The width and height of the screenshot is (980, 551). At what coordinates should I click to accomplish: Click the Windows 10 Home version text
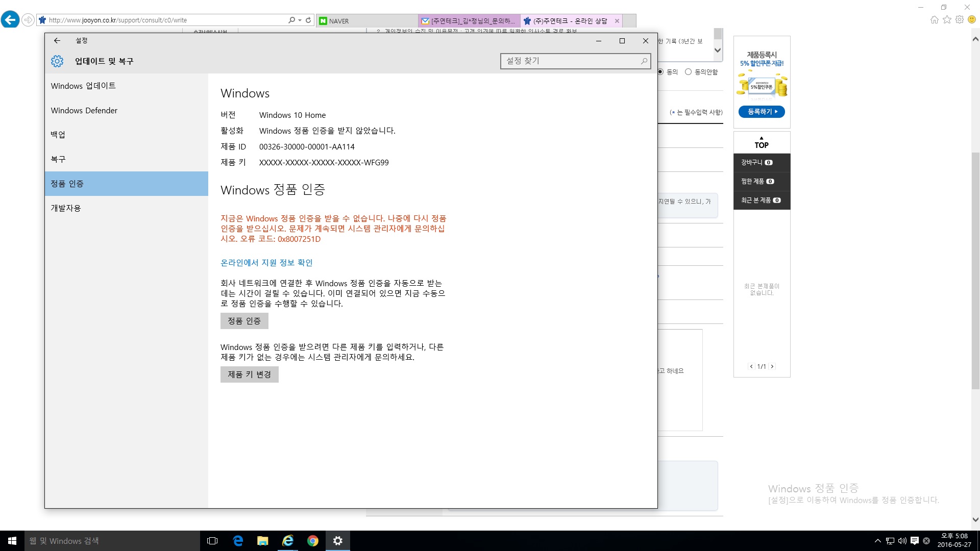click(x=292, y=115)
